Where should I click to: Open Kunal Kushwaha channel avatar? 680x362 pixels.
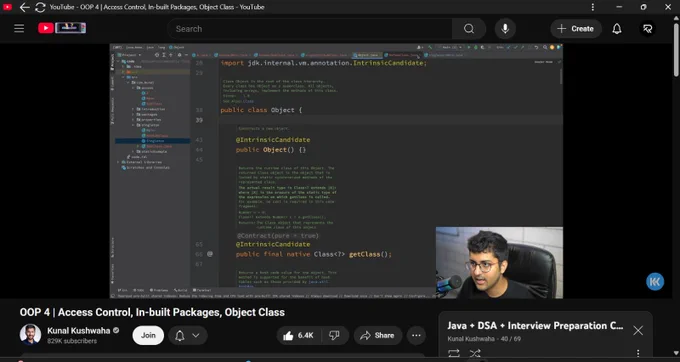coord(30,335)
